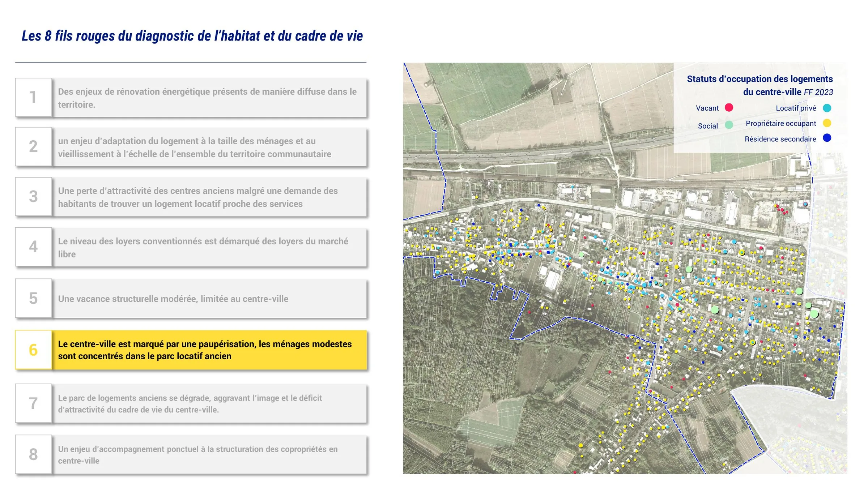868x488 pixels.
Task: Select number box 4
Action: [x=33, y=247]
